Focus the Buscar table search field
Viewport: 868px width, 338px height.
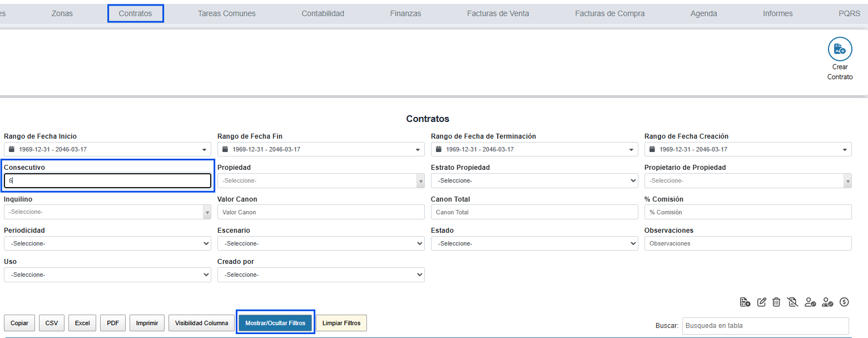click(x=765, y=326)
